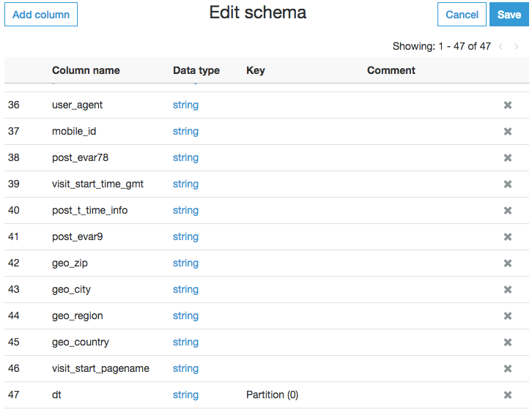Delete the user_agent column row
Screen dimensions: 532x418
pyautogui.click(x=507, y=105)
